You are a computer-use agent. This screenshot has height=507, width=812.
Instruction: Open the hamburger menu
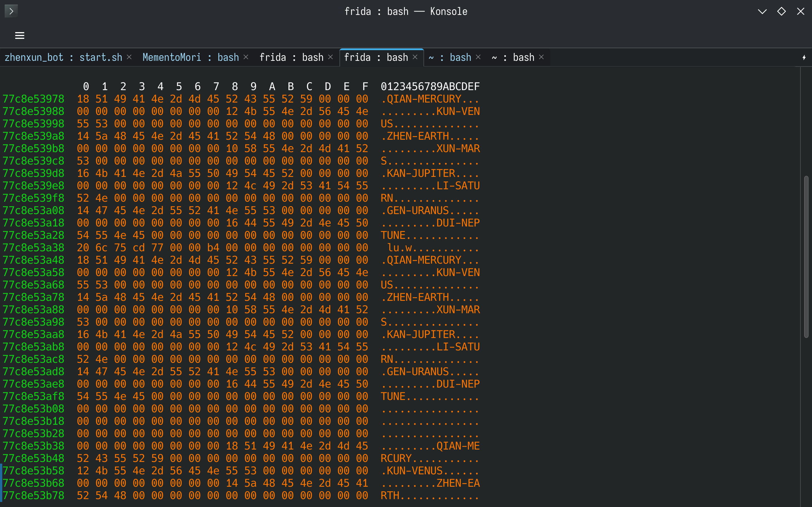[20, 35]
